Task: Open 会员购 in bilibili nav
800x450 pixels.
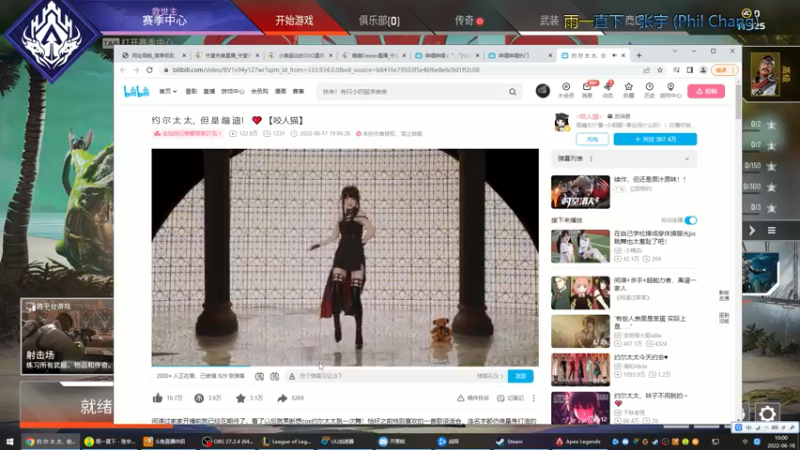Action: pyautogui.click(x=259, y=91)
